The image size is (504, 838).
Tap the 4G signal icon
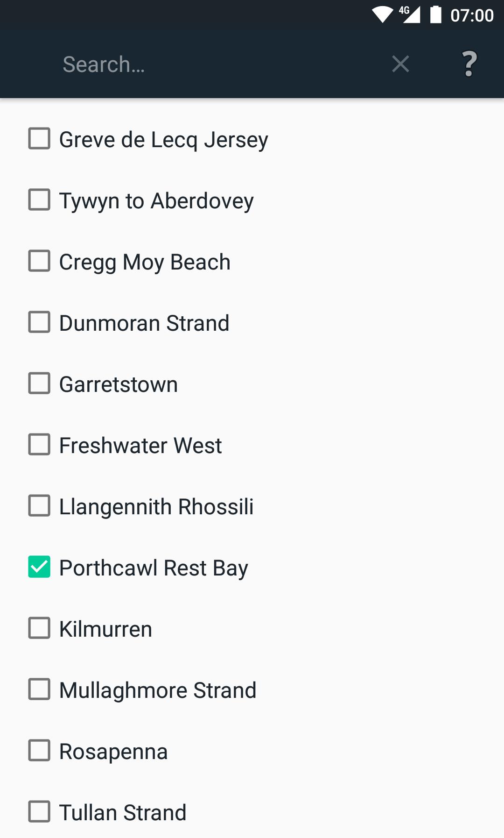pyautogui.click(x=409, y=14)
